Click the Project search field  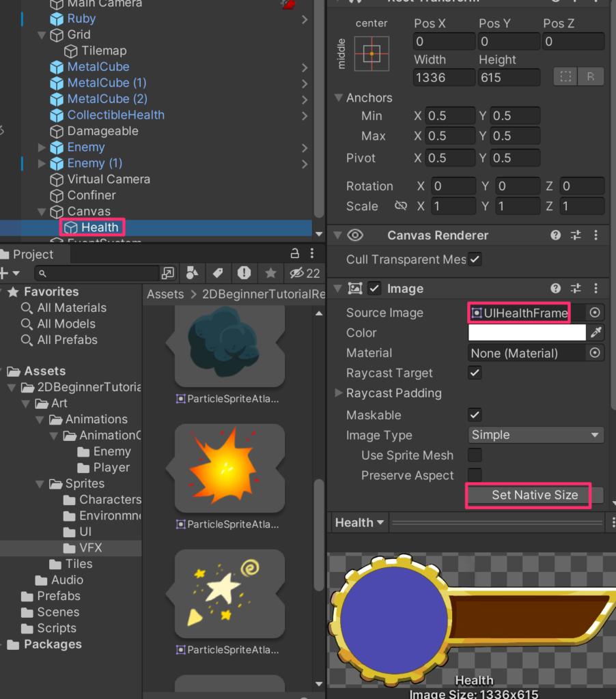coord(96,273)
